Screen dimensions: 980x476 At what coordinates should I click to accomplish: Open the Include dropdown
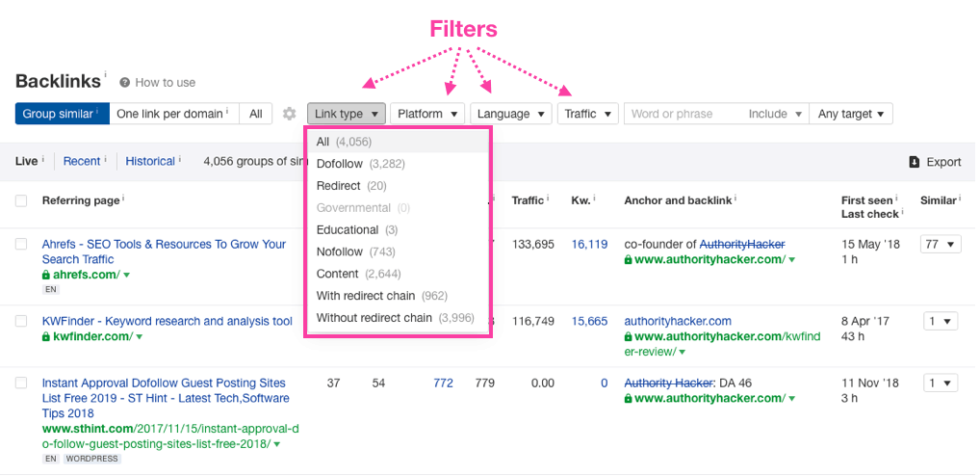click(775, 114)
